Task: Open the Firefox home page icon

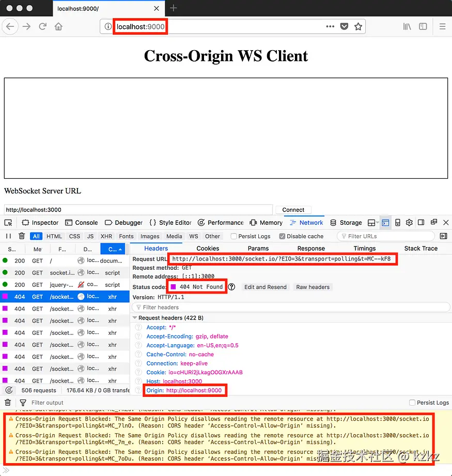Action: [x=58, y=26]
